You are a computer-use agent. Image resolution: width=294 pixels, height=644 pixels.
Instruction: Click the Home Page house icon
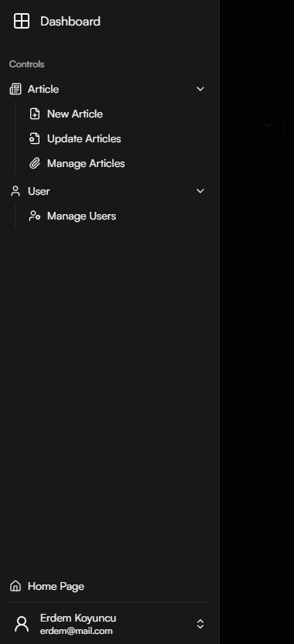[15, 586]
